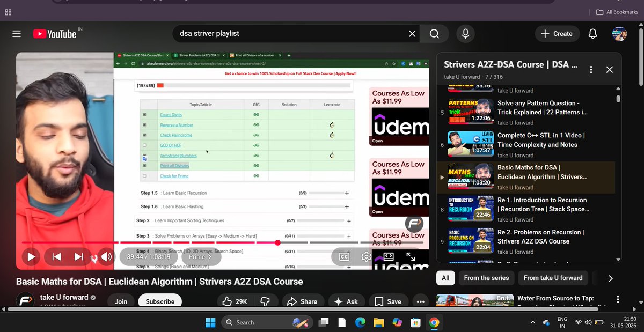Toggle closed captions

click(x=345, y=257)
